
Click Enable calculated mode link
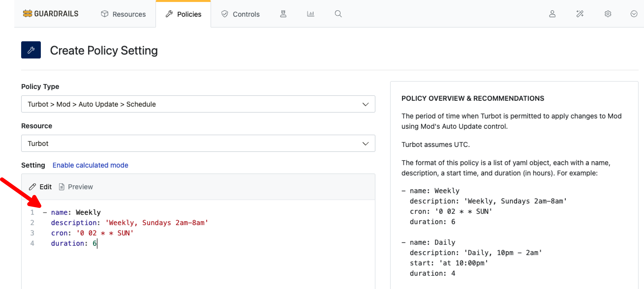(x=90, y=165)
